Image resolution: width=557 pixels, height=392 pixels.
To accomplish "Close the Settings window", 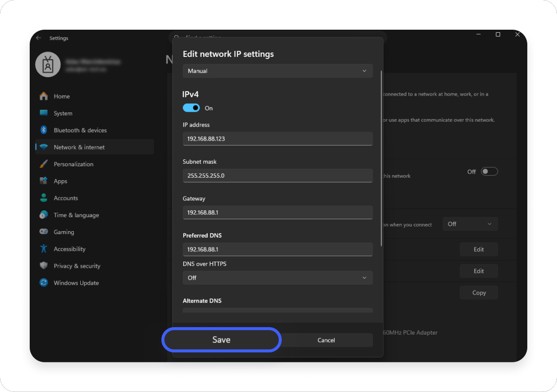I will point(517,35).
